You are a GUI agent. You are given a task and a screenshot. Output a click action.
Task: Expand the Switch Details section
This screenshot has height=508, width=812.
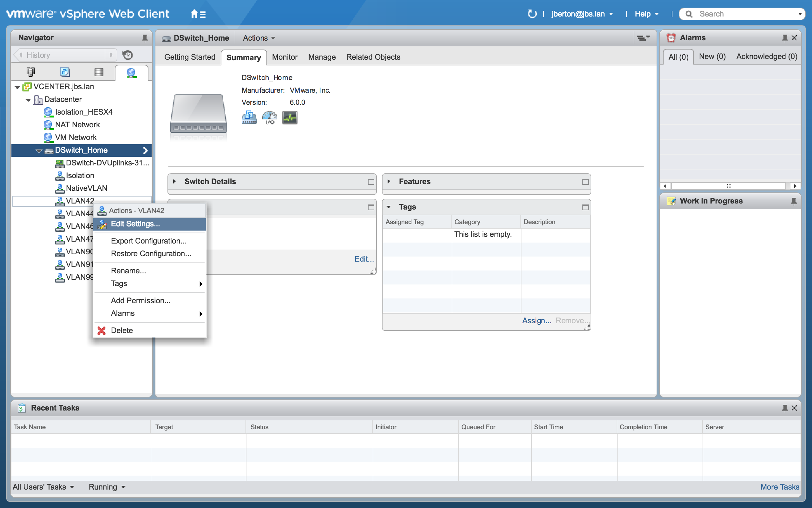(174, 181)
